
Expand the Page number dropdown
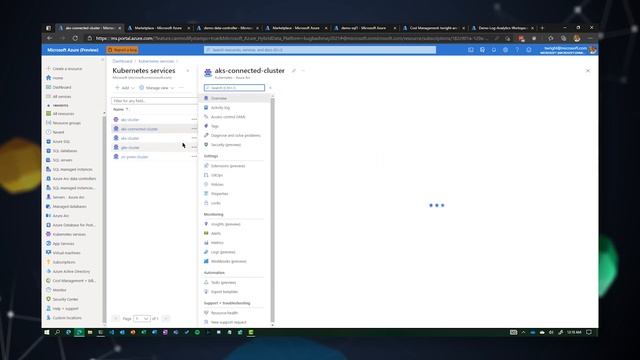(142, 318)
